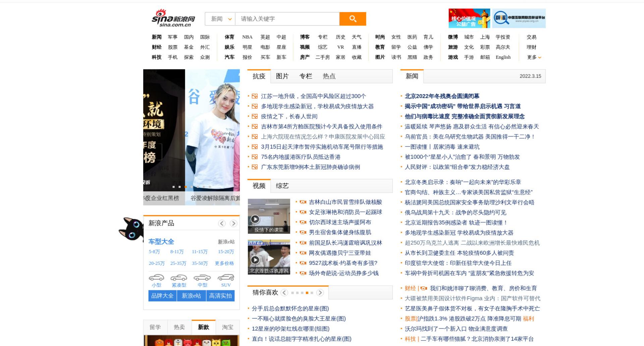
Task: Select the 留学 tab
Action: pyautogui.click(x=155, y=327)
